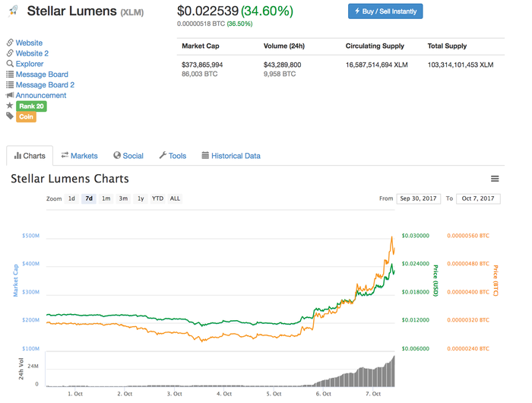Switch to the Historical Data tab
Screen dimensions: 532x403
coord(231,156)
